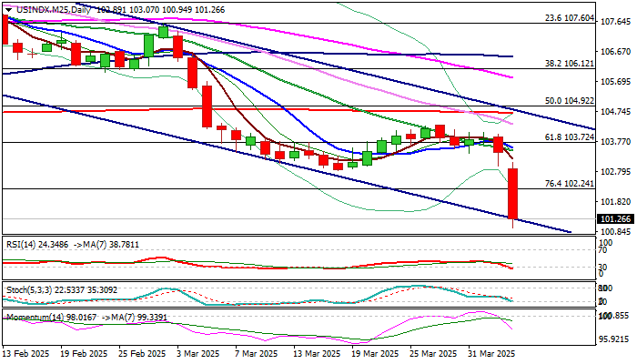Select the 61.8 103.724 Fibonacci label
637x364 pixels.
point(570,137)
